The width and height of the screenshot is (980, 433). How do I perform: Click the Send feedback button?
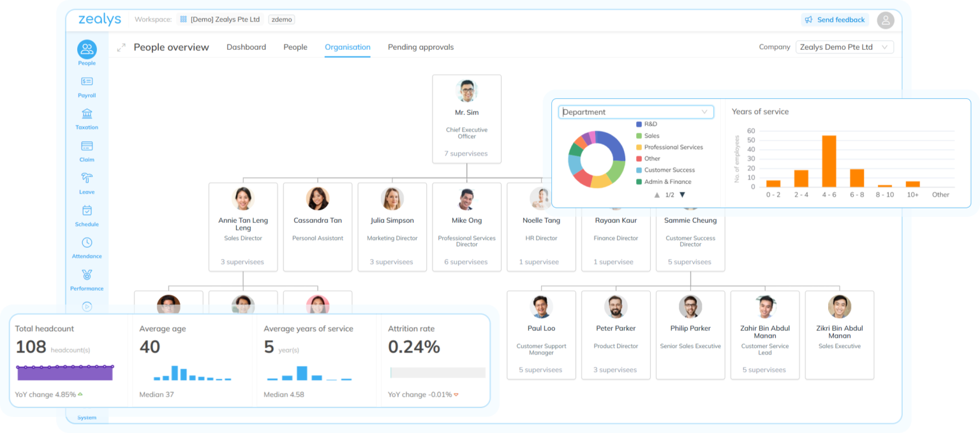click(835, 20)
